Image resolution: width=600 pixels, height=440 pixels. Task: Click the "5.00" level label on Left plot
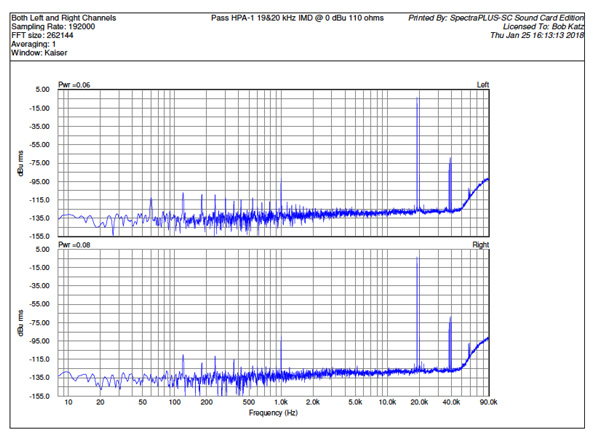[x=43, y=90]
